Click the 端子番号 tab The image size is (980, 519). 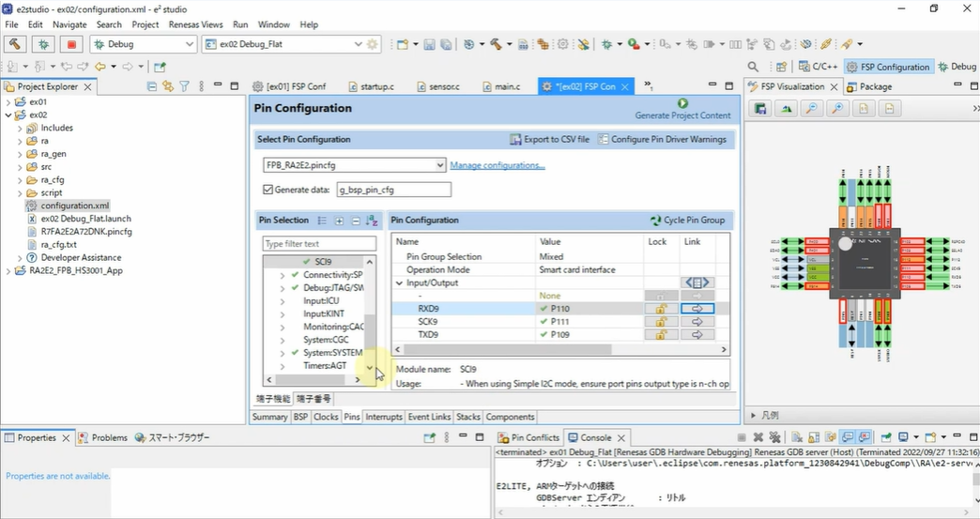pos(314,399)
